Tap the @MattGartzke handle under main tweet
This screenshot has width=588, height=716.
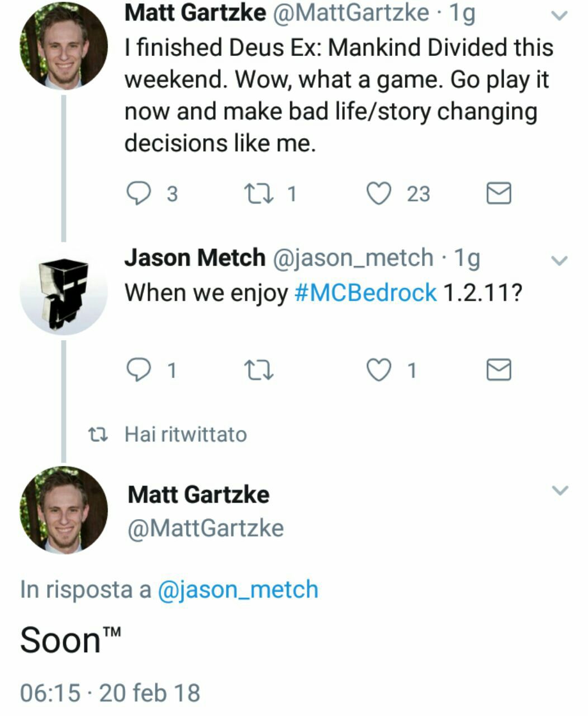tap(206, 528)
